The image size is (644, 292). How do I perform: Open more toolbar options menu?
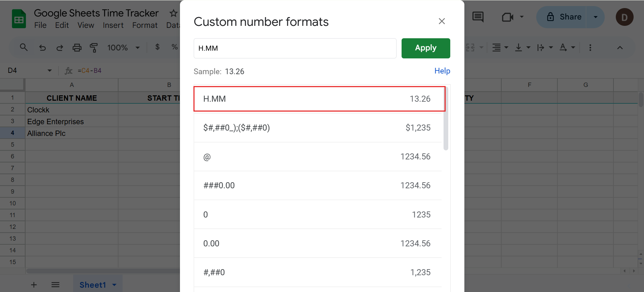590,48
